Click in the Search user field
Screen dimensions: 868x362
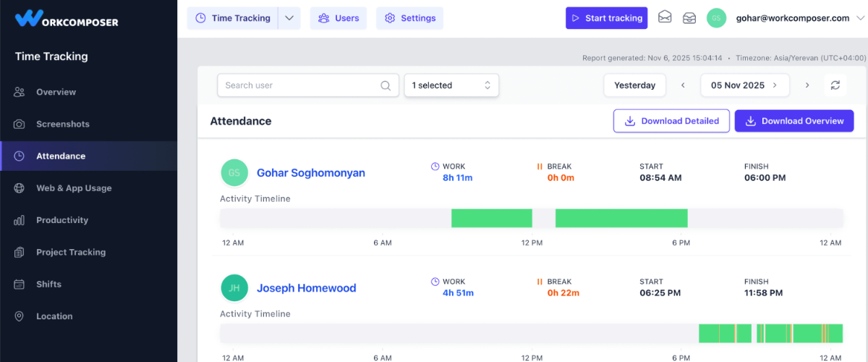coord(308,85)
